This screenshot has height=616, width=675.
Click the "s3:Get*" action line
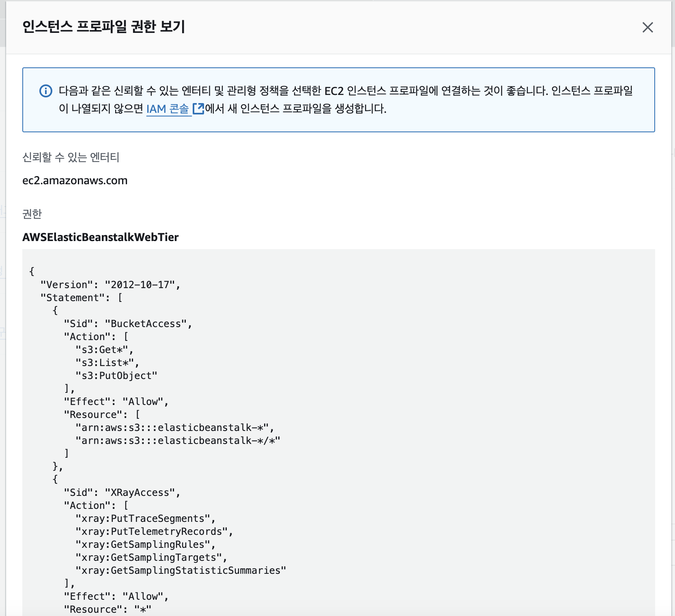pos(105,349)
